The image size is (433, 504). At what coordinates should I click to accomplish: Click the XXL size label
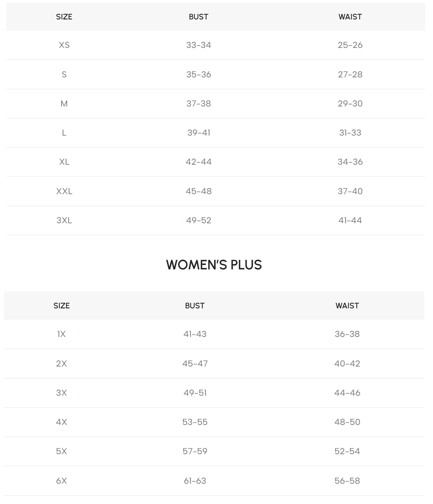point(64,191)
